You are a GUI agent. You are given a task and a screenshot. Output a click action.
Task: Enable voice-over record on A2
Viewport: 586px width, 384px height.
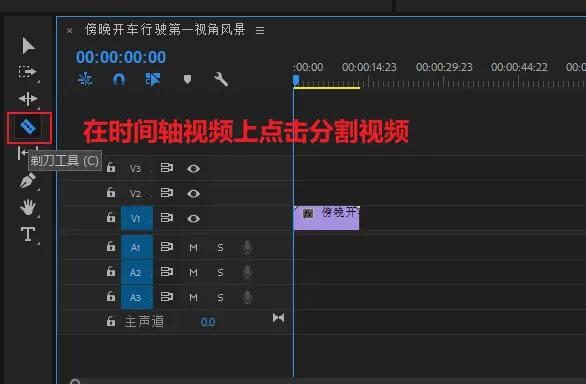247,272
